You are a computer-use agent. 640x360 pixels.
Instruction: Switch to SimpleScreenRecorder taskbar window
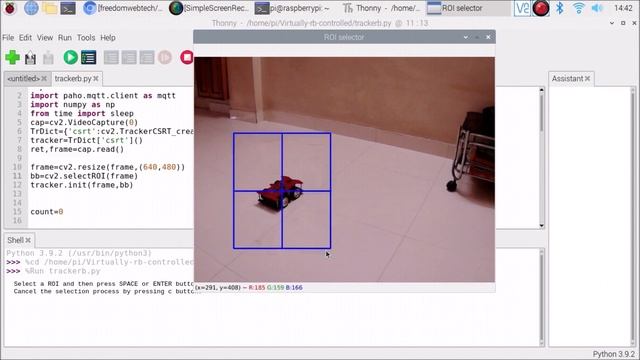click(x=209, y=8)
